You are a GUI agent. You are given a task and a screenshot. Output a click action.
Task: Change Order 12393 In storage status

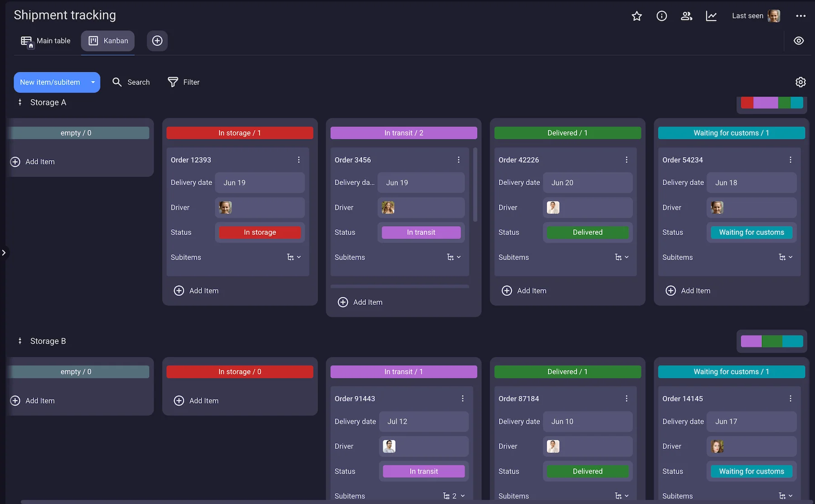click(x=260, y=233)
